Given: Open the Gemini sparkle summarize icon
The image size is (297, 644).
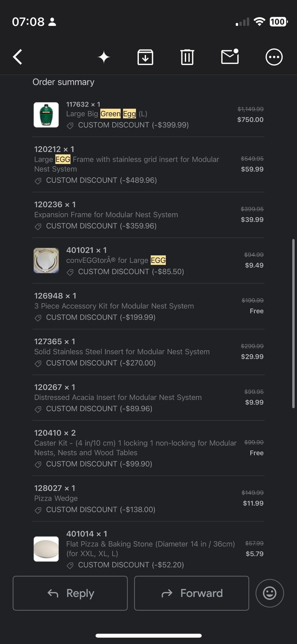Looking at the screenshot, I should point(104,57).
